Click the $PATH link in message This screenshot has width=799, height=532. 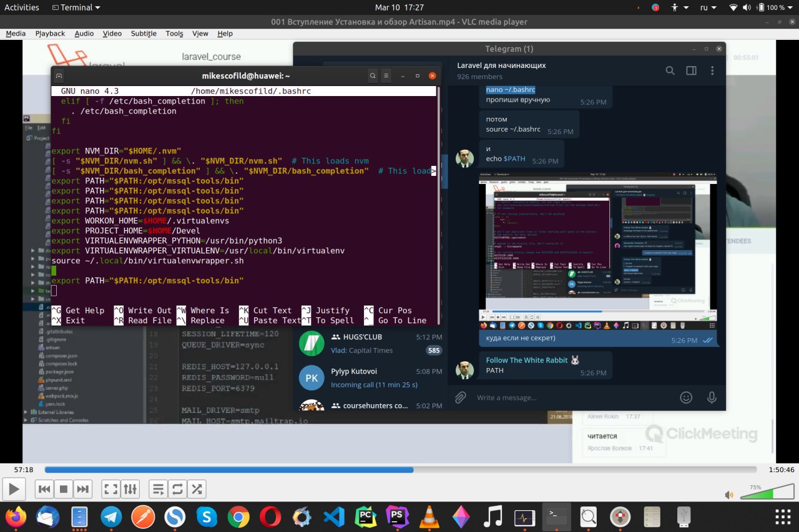pyautogui.click(x=514, y=158)
